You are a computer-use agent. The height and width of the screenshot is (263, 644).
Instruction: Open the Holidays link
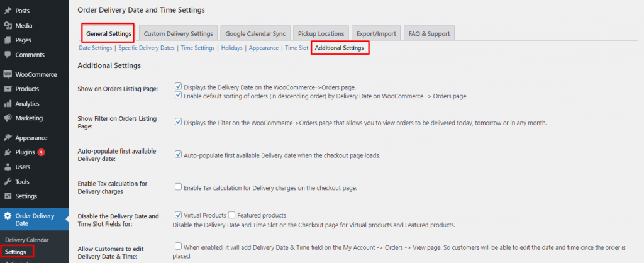231,48
